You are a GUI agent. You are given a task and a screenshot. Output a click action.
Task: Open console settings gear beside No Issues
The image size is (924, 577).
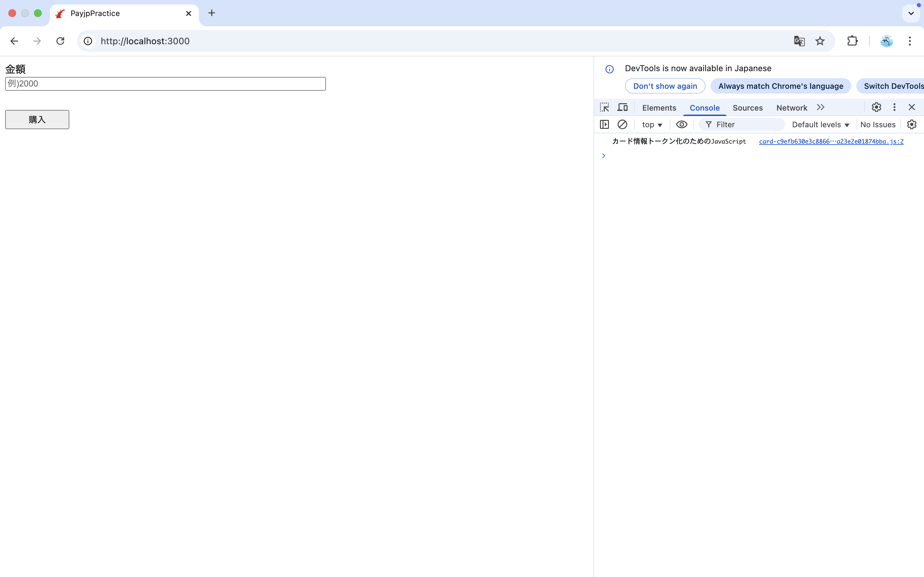[x=912, y=124]
